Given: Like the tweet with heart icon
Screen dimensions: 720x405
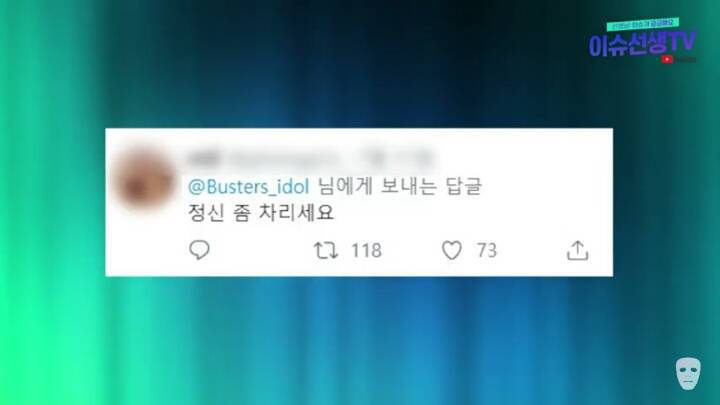Looking at the screenshot, I should [451, 250].
